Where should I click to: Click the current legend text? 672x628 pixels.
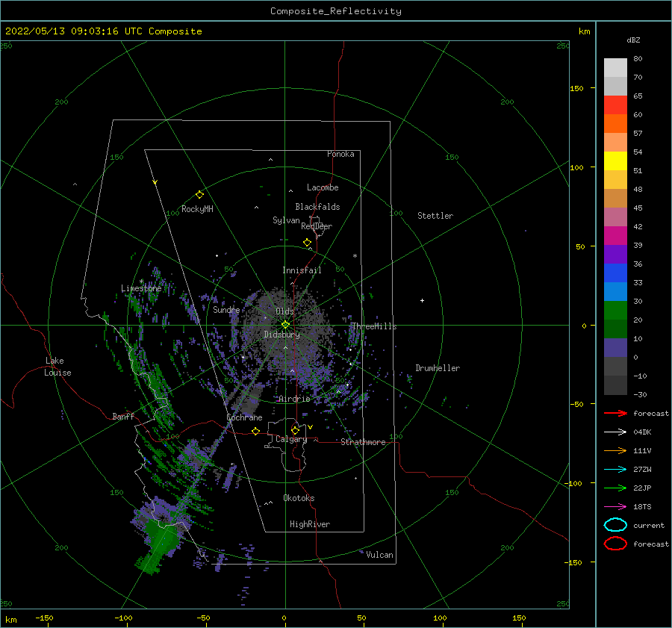pos(649,525)
